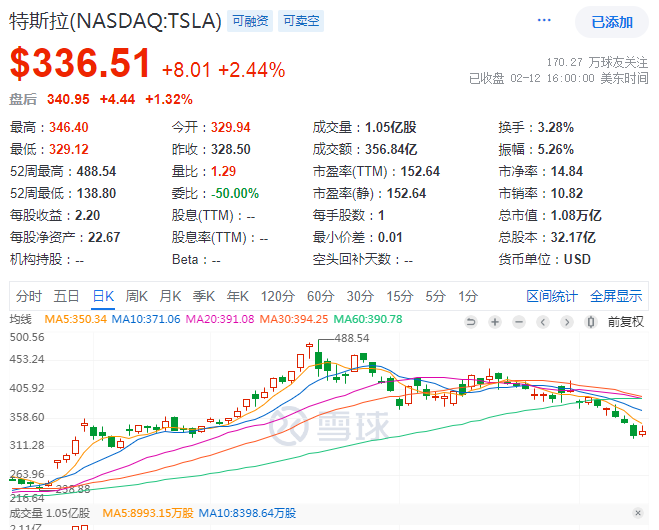Screen dimensions: 659x530
Task: Click the volume MA5:8993.15万股 label
Action: [x=148, y=513]
